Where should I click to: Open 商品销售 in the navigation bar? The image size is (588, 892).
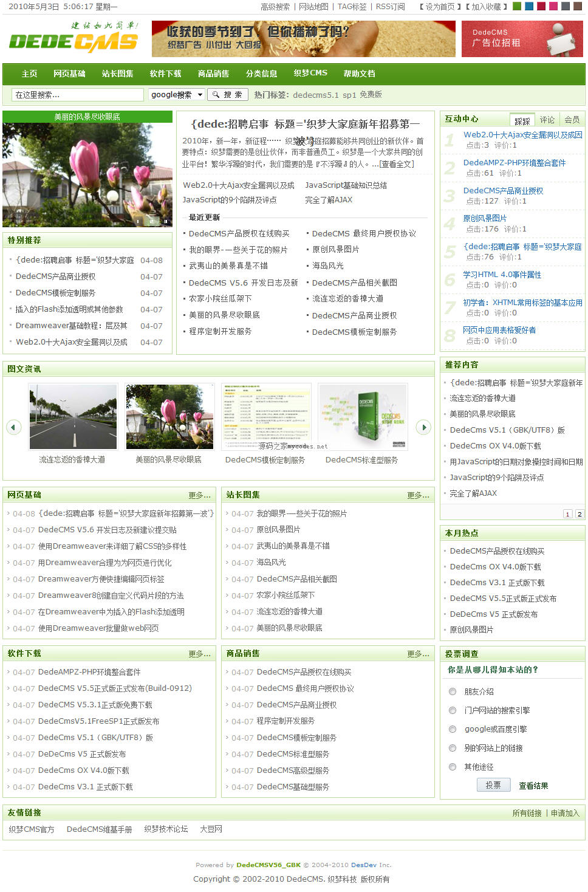[213, 74]
